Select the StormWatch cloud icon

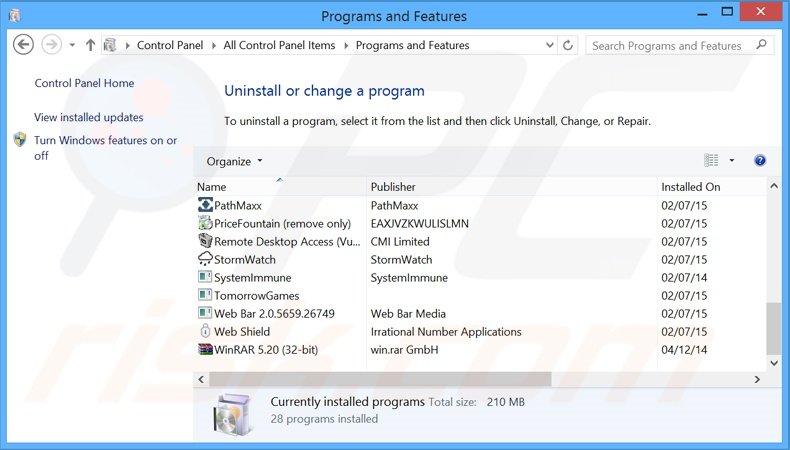205,259
